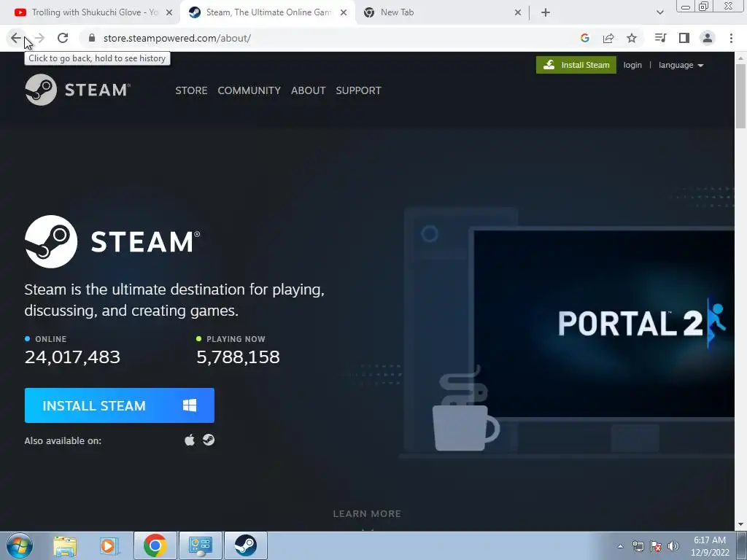Click the Steam logo in the header

click(77, 90)
